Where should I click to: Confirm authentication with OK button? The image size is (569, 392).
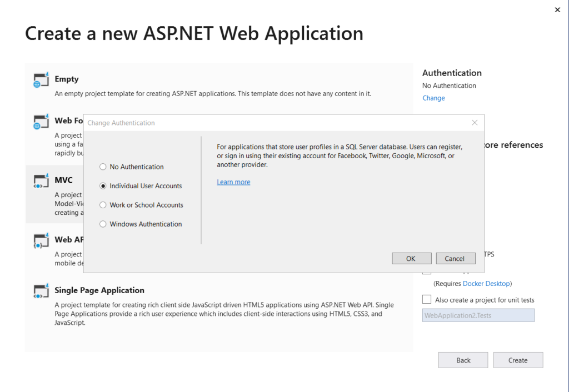(411, 259)
